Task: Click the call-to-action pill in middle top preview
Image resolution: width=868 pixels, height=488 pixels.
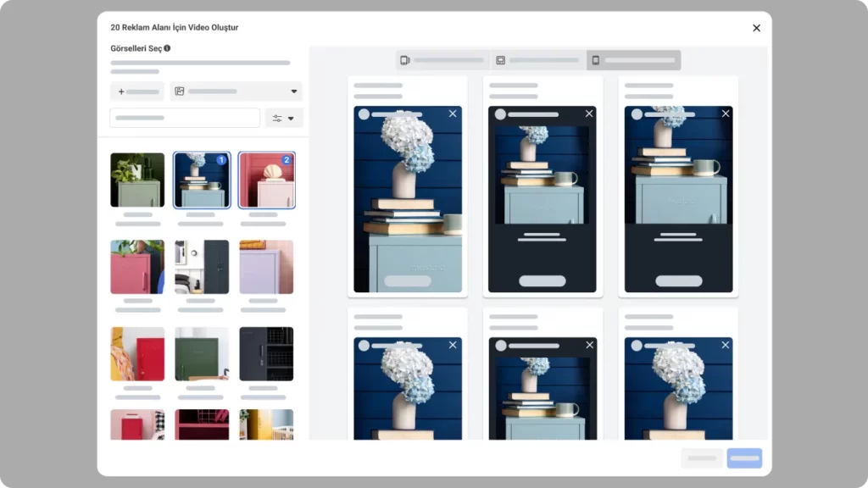Action: (542, 281)
